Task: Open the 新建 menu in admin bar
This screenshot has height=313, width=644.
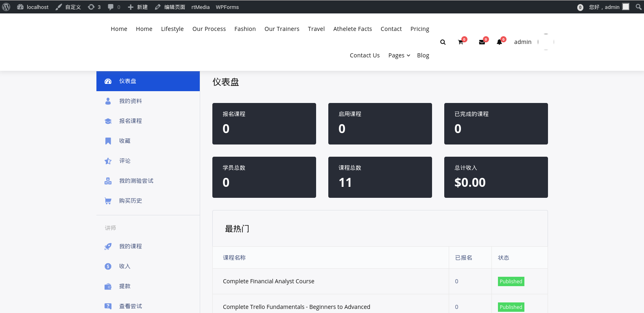Action: 138,7
